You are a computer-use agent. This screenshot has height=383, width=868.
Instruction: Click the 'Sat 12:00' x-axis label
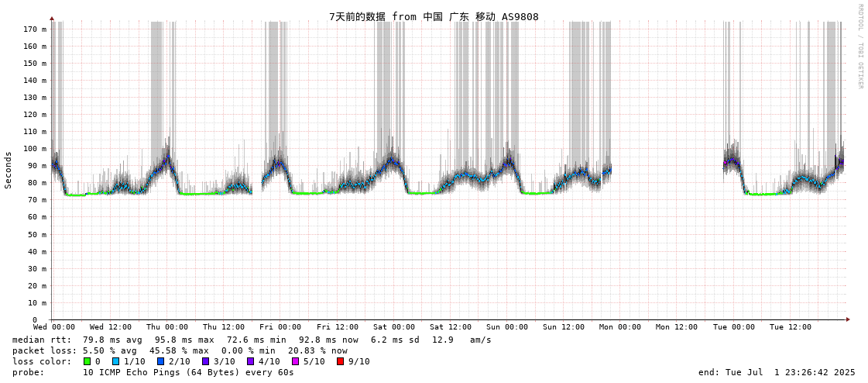(x=450, y=327)
